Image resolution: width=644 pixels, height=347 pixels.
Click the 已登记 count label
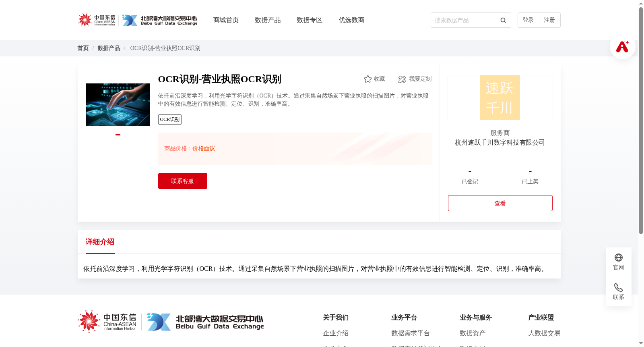pyautogui.click(x=470, y=182)
